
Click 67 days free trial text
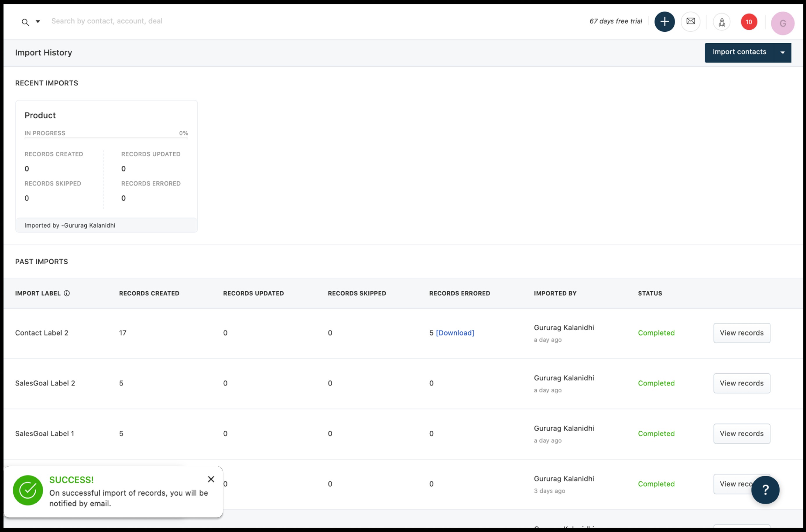pos(615,21)
